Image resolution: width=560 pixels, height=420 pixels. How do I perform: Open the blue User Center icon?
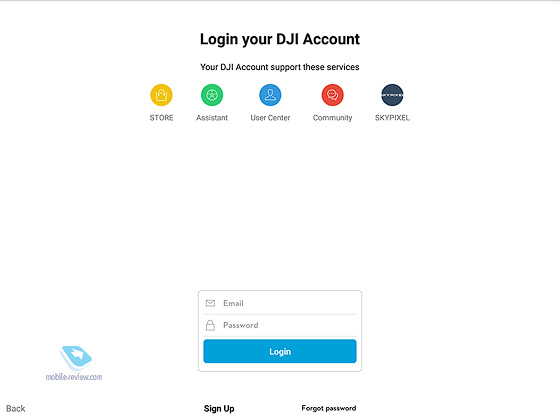pyautogui.click(x=270, y=95)
